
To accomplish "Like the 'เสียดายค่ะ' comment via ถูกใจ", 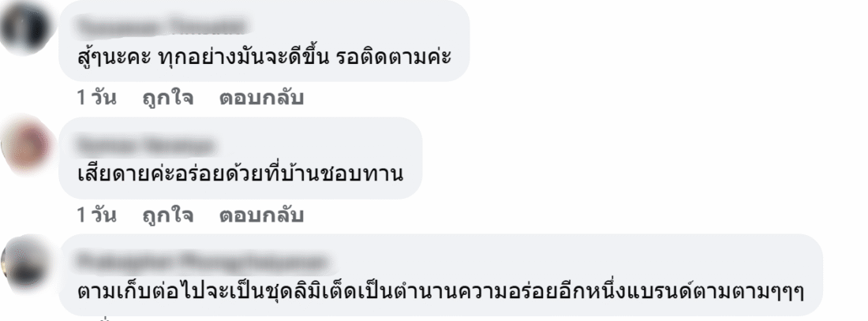I will 168,215.
